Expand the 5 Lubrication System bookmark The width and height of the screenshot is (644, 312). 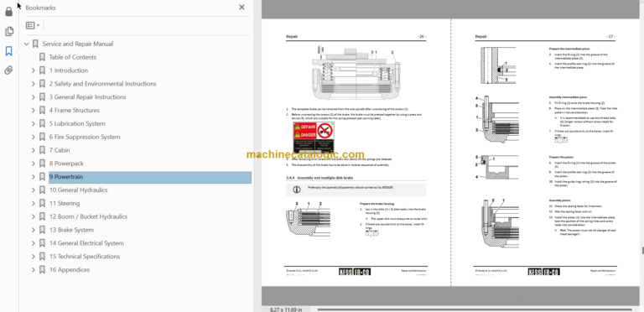[x=34, y=123]
